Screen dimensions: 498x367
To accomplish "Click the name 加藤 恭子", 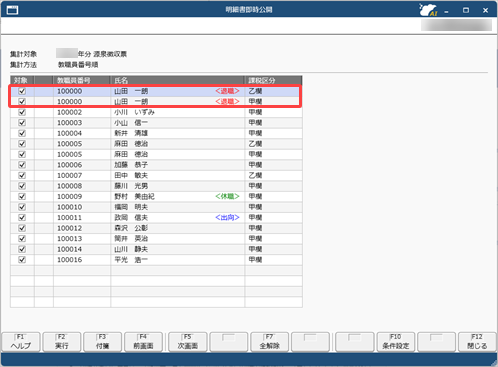I will point(131,165).
